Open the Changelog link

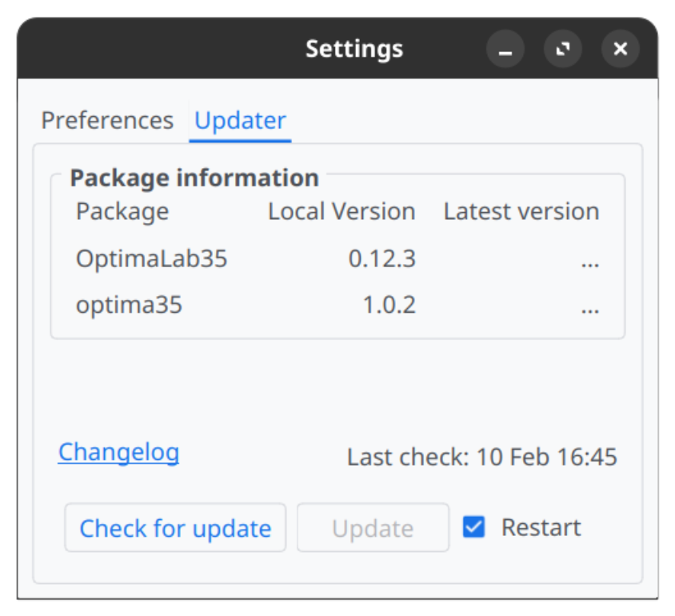[x=118, y=453]
